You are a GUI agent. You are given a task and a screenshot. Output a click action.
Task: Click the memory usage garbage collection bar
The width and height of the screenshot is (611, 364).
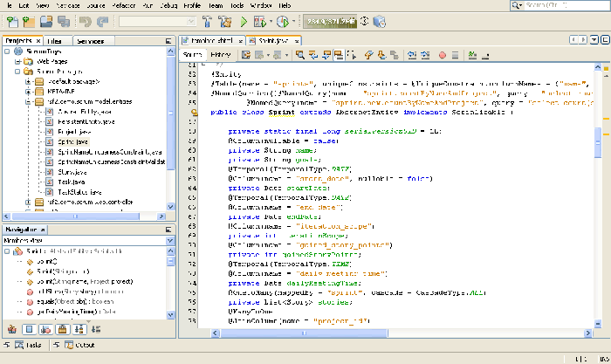coord(331,22)
